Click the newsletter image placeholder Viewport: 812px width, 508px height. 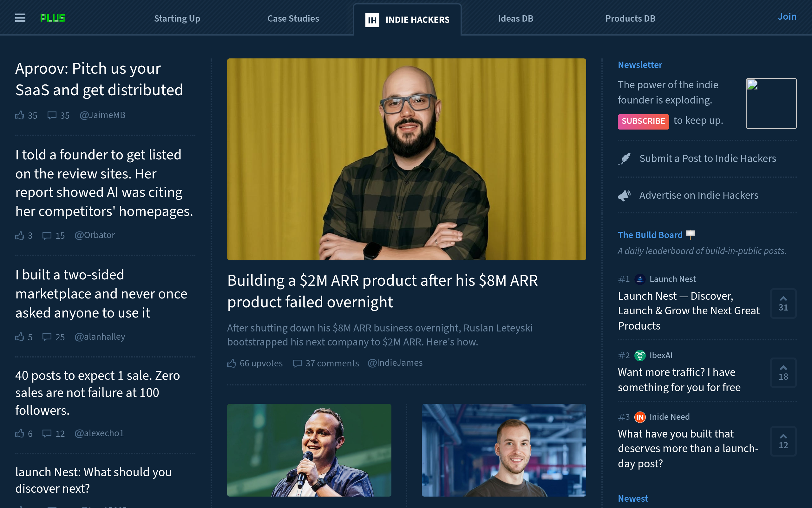click(771, 104)
